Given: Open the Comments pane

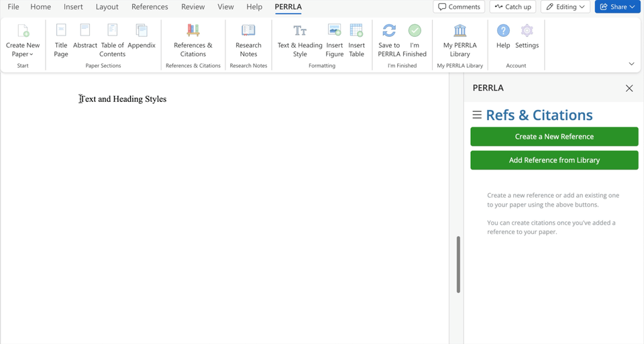Looking at the screenshot, I should pos(459,7).
